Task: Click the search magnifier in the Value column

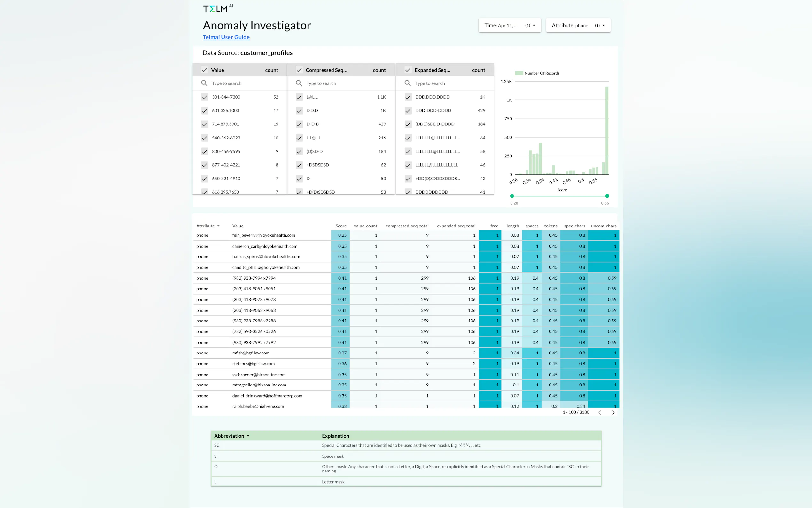Action: pos(204,83)
